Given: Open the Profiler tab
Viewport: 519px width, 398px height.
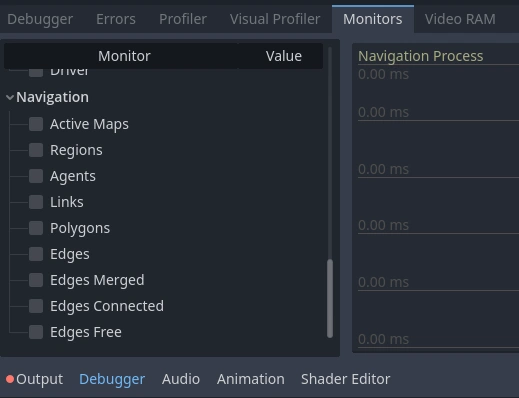Looking at the screenshot, I should 183,19.
